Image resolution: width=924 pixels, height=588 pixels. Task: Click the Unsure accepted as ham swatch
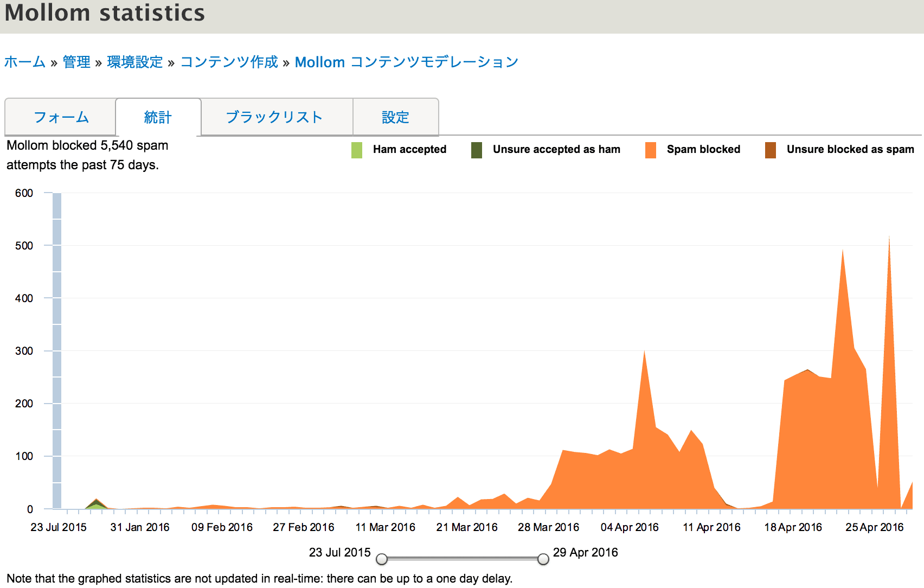(x=477, y=150)
